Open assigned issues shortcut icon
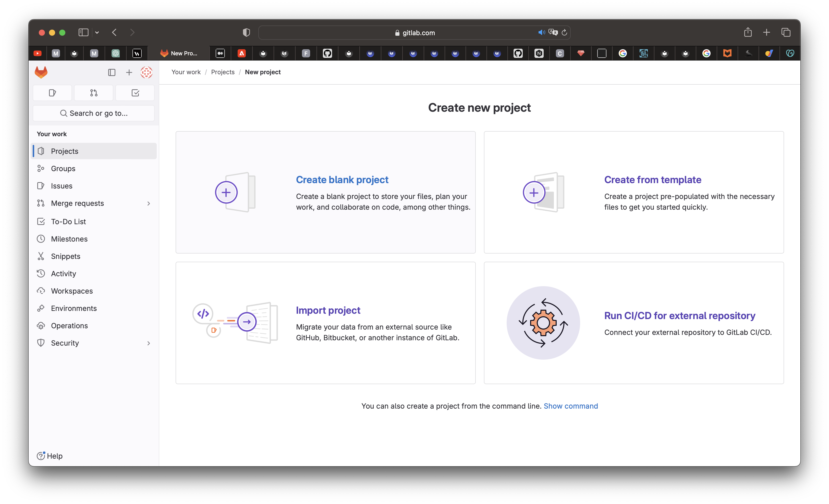The height and width of the screenshot is (504, 829). click(52, 93)
